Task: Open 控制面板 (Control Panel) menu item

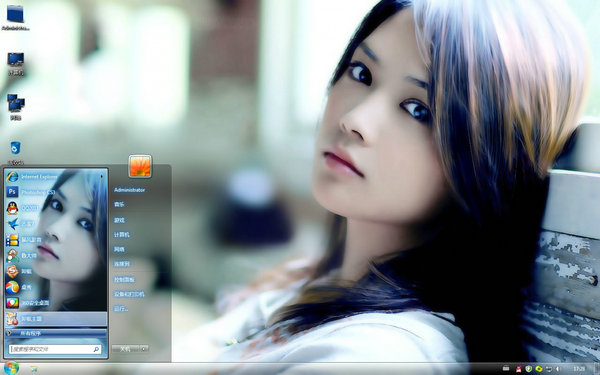Action: [x=124, y=280]
